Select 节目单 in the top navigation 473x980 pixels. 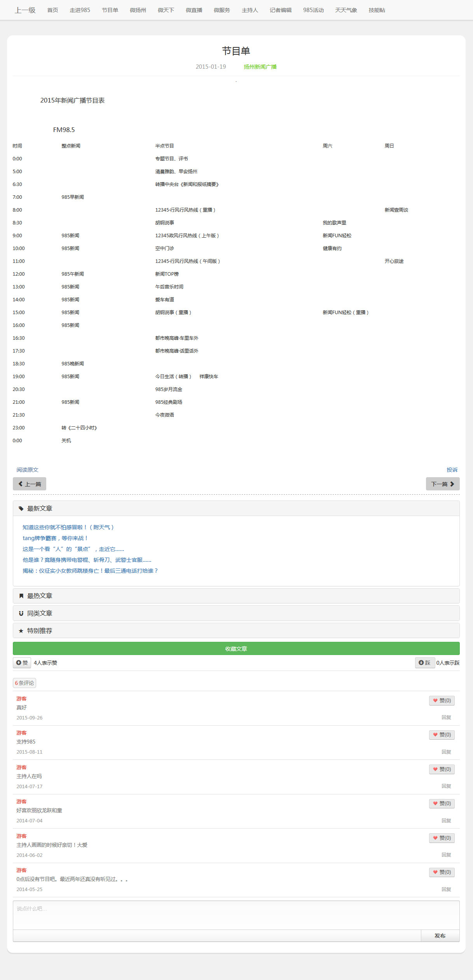(110, 10)
